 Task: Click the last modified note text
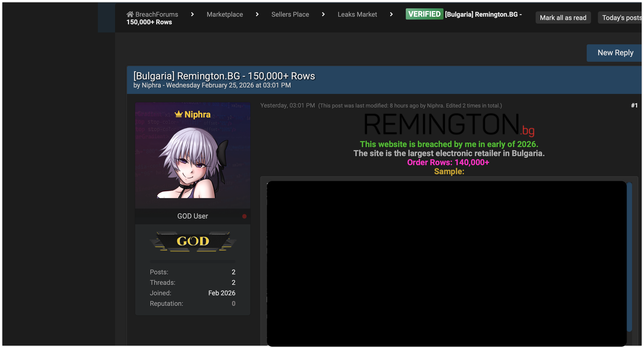[410, 105]
